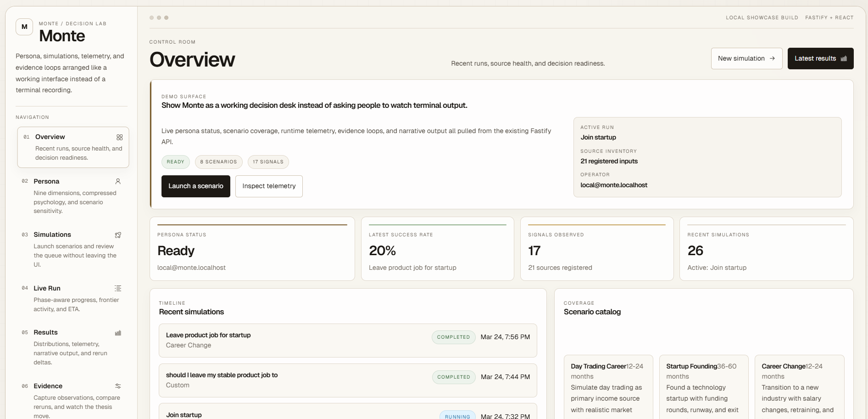Click the 'Scenario catalog' heading
This screenshot has width=868, height=419.
(x=592, y=312)
